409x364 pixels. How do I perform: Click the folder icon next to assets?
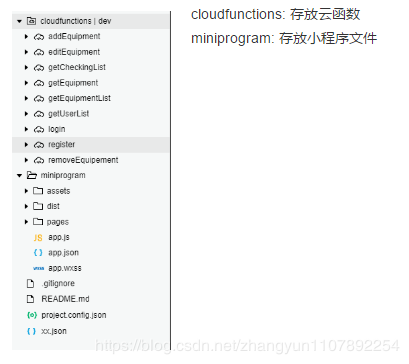[x=38, y=191]
